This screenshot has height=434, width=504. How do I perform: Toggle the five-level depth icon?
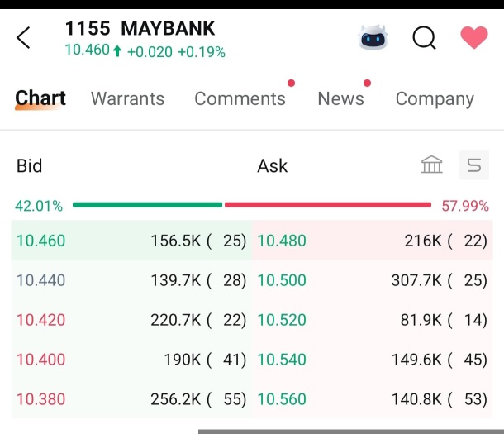tap(474, 165)
